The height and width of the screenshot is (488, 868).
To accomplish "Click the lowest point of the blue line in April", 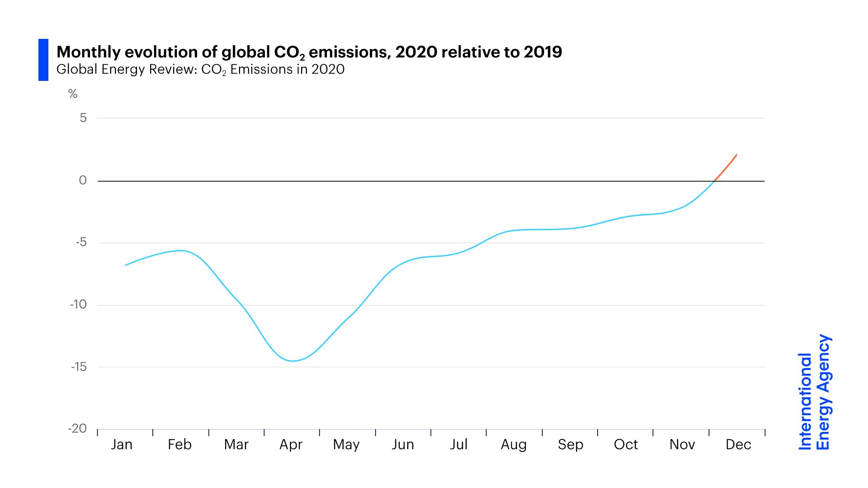I will point(292,361).
